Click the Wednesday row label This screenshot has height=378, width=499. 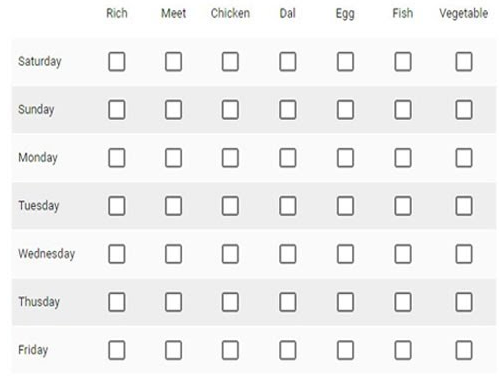tap(46, 254)
